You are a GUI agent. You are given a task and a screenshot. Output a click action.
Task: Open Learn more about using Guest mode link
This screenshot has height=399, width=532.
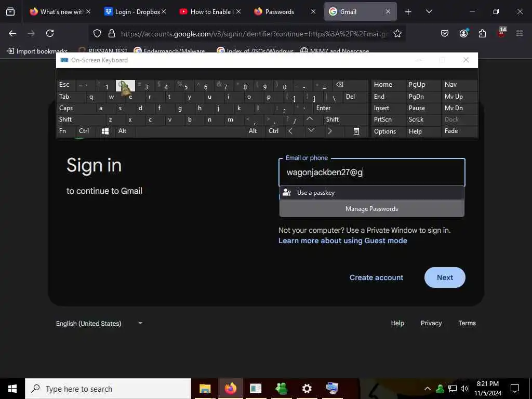343,241
